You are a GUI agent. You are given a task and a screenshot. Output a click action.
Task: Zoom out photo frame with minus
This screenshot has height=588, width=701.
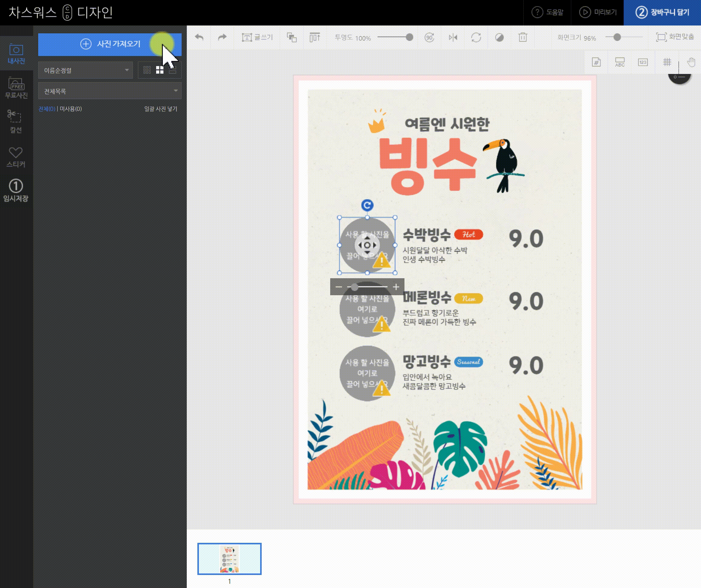click(338, 287)
